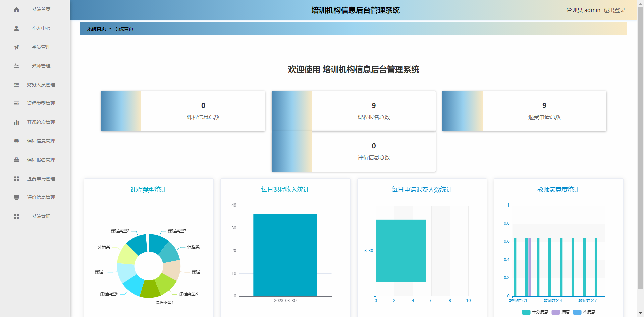Click the 评价信息总数 statistic card

pyautogui.click(x=354, y=151)
